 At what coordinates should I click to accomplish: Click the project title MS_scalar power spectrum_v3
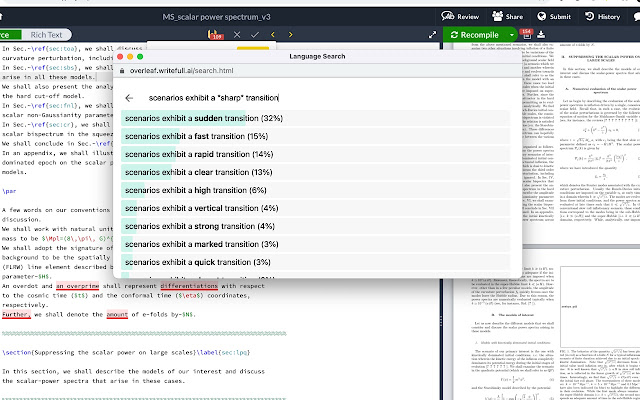coord(216,17)
